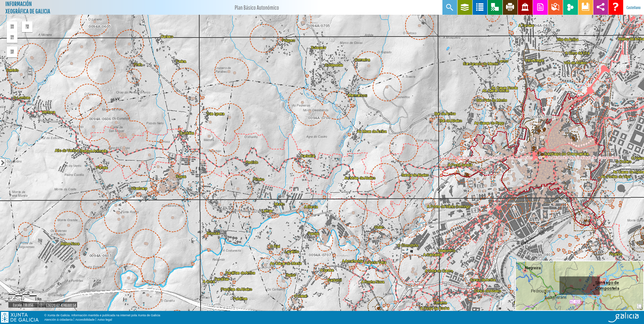Screen dimensions: 644x324
Task: Collapse the overview minimap using corner toggle
Action: click(x=639, y=306)
